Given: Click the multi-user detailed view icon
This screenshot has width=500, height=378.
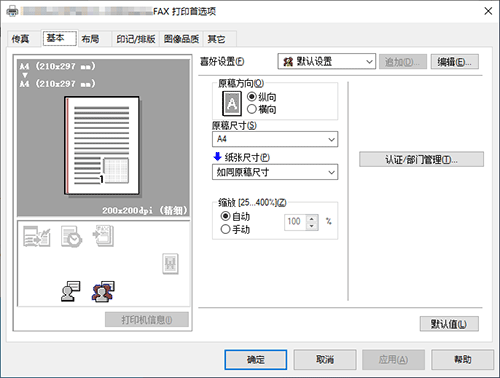Looking at the screenshot, I should click(x=103, y=291).
